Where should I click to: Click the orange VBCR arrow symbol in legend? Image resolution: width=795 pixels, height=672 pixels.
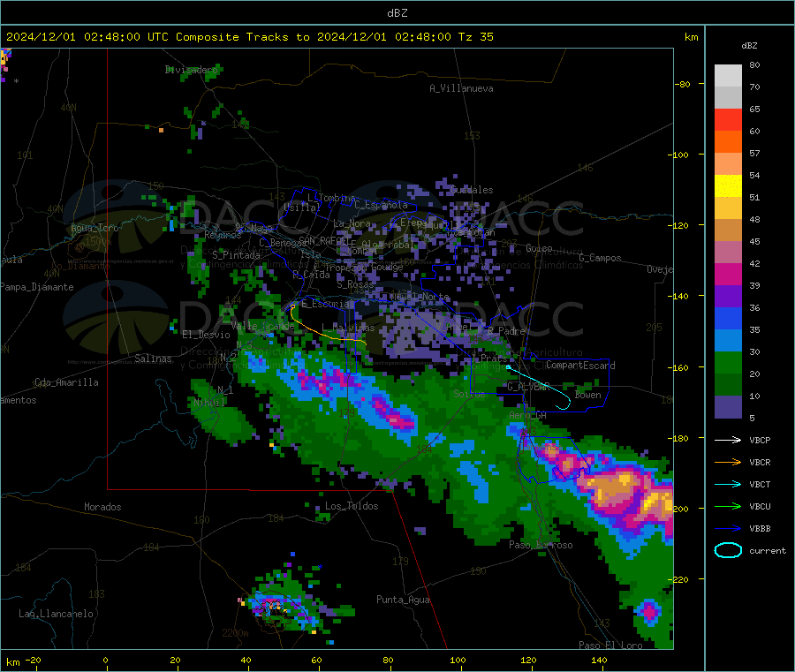728,462
